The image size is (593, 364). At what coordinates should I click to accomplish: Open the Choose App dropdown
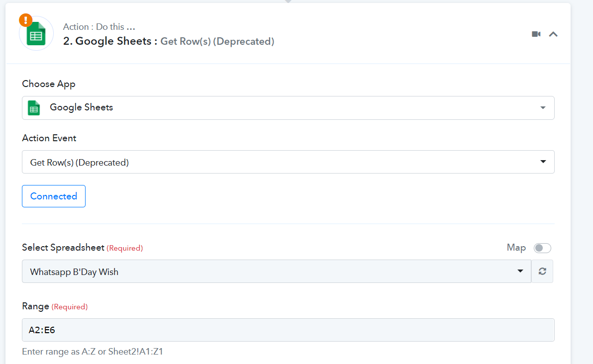pos(288,108)
